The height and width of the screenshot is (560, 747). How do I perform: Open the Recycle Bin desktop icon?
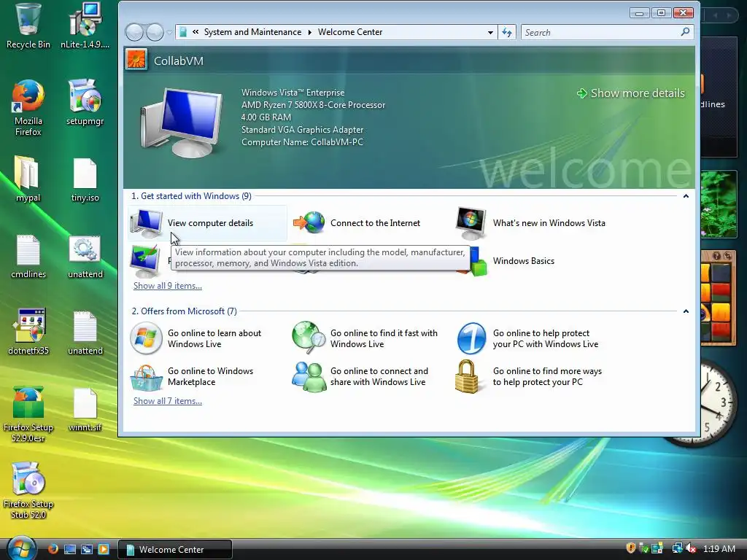click(28, 27)
